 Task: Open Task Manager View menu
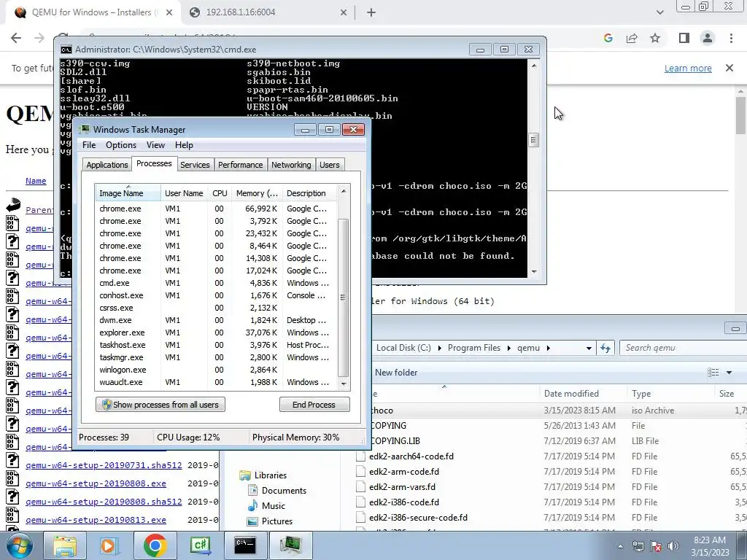(x=155, y=145)
